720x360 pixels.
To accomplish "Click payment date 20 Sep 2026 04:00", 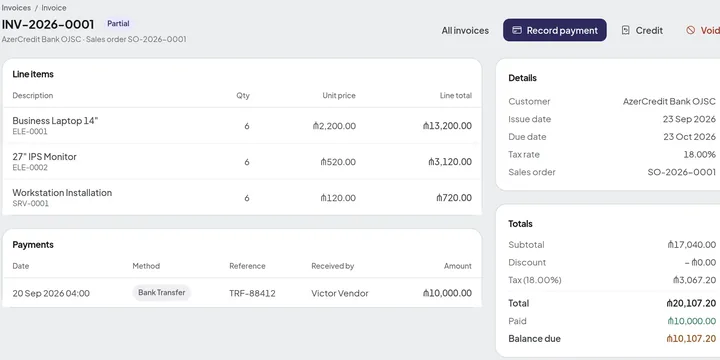I will click(x=51, y=293).
